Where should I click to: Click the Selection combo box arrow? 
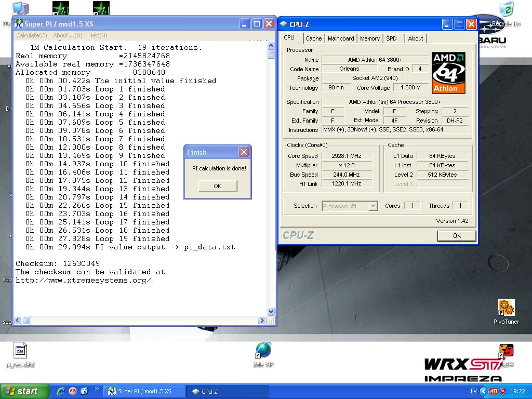(373, 206)
